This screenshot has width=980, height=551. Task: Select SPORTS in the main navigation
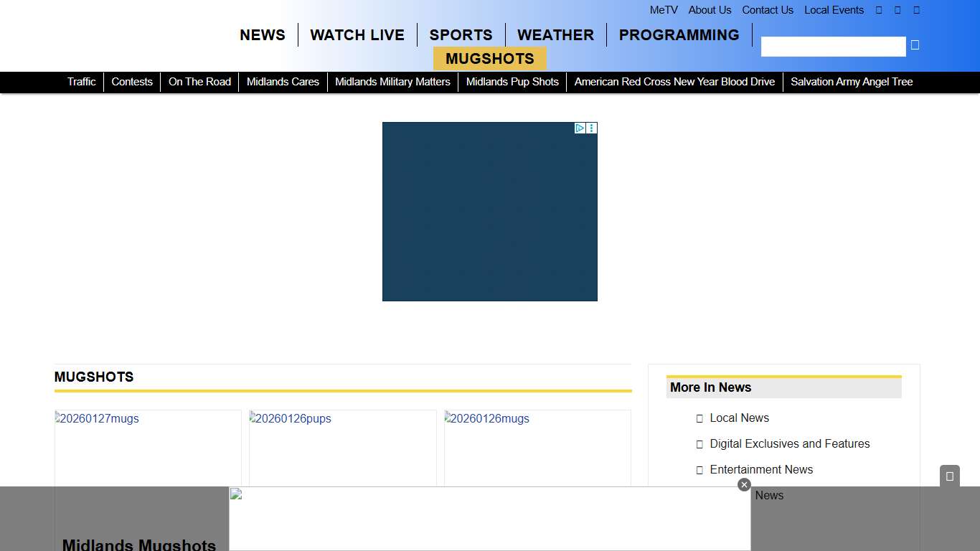click(x=461, y=35)
